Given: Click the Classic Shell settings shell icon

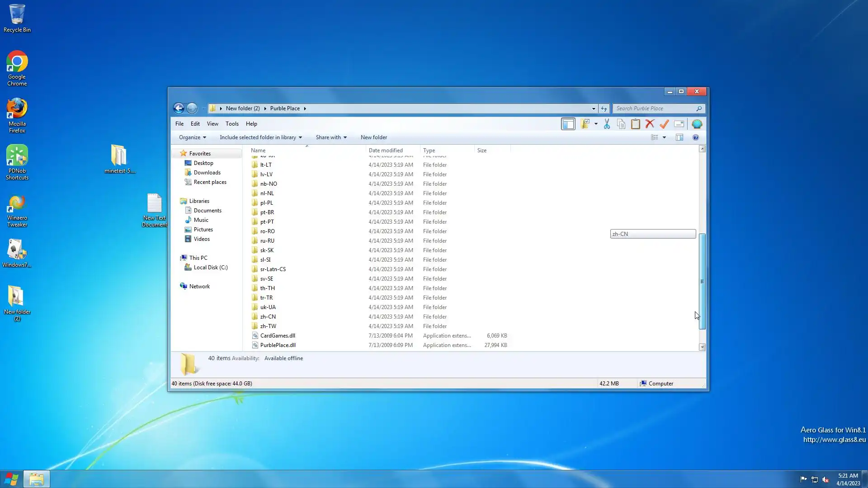Looking at the screenshot, I should click(x=697, y=124).
